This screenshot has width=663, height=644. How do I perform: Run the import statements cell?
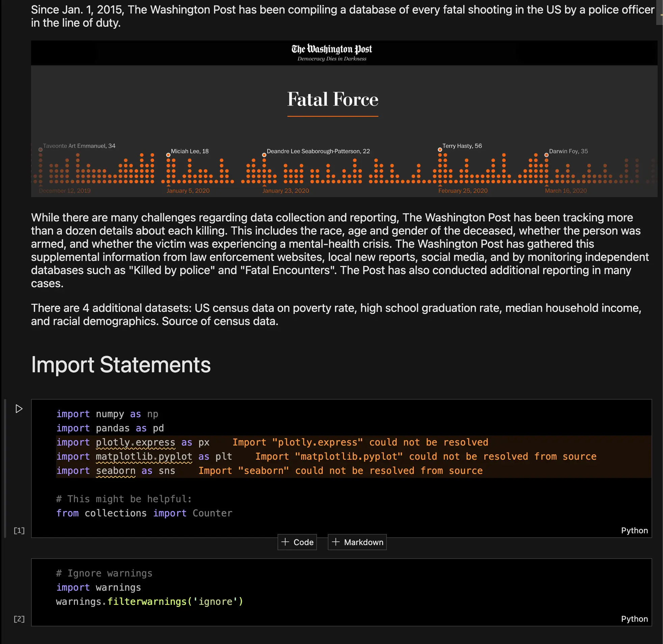click(19, 409)
